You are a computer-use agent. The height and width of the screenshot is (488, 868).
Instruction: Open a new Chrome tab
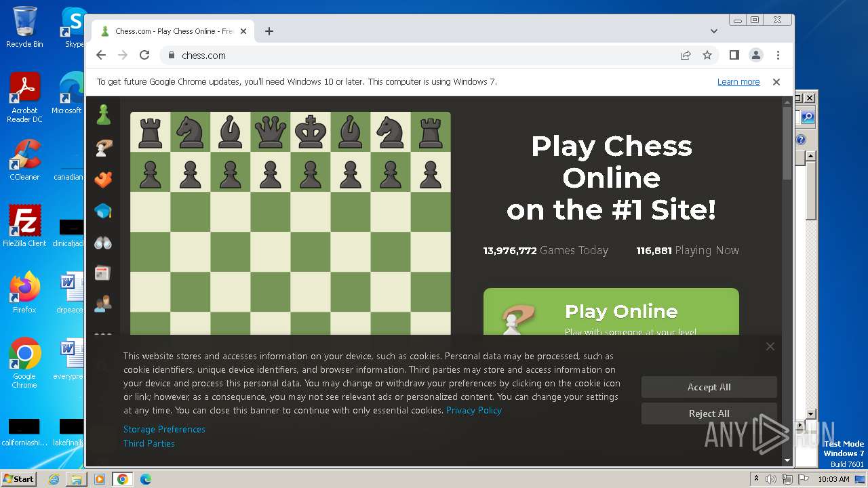point(269,31)
